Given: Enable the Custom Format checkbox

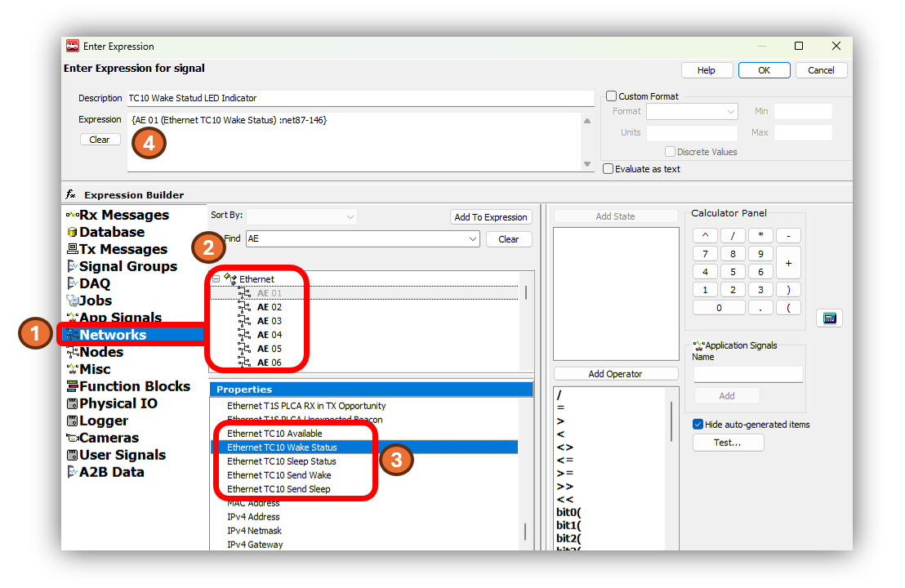Looking at the screenshot, I should 611,96.
